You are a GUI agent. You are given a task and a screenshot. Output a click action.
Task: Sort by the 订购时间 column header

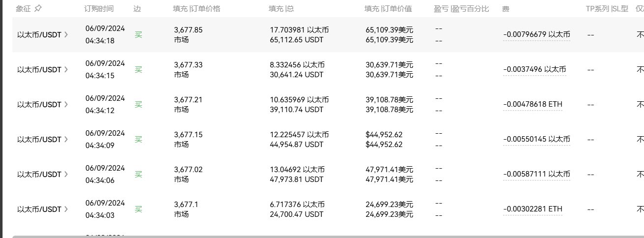[99, 9]
